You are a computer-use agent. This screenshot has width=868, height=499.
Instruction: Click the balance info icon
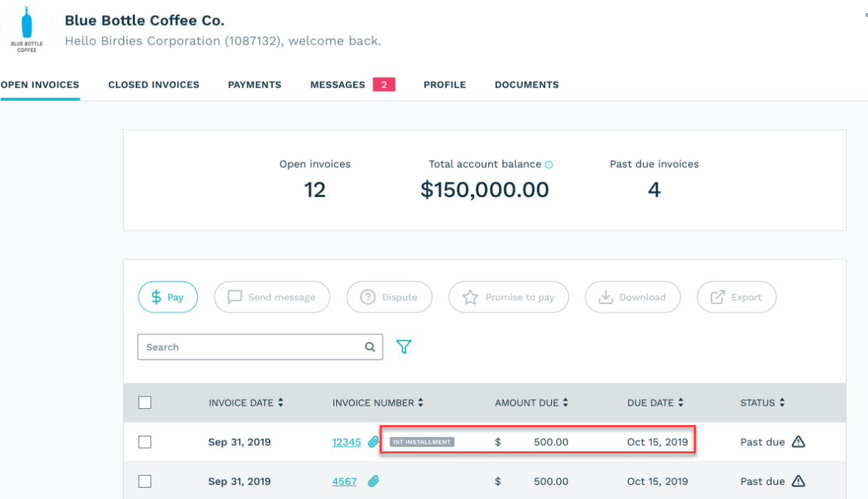[549, 164]
